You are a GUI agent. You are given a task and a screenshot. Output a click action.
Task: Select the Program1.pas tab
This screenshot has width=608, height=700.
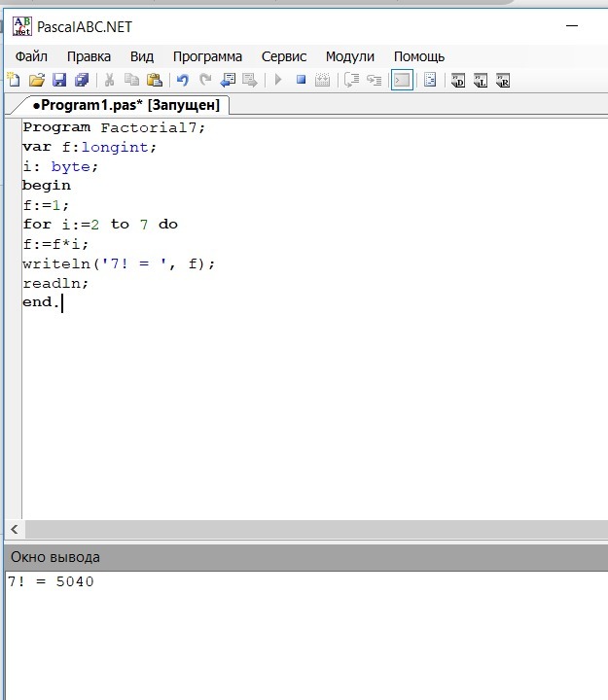pyautogui.click(x=125, y=104)
